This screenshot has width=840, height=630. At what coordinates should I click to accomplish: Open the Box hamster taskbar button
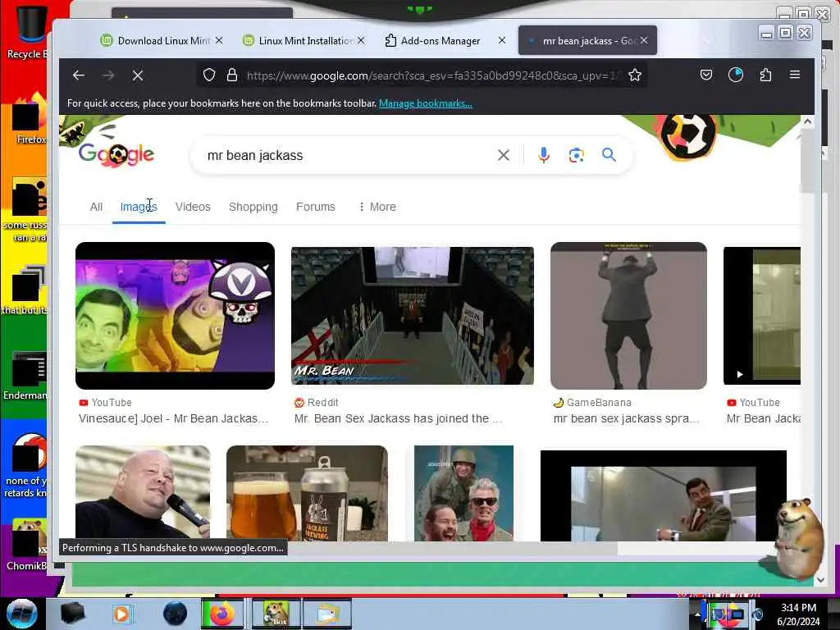pyautogui.click(x=276, y=614)
